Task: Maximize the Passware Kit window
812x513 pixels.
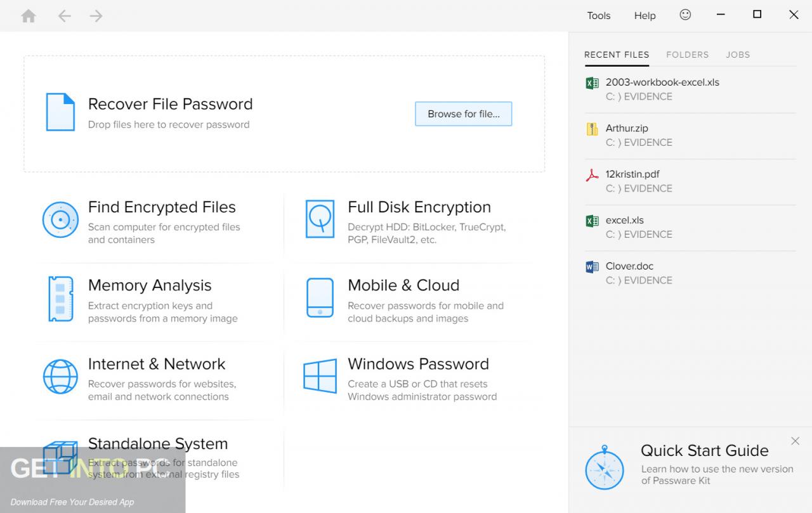Action: click(x=757, y=15)
